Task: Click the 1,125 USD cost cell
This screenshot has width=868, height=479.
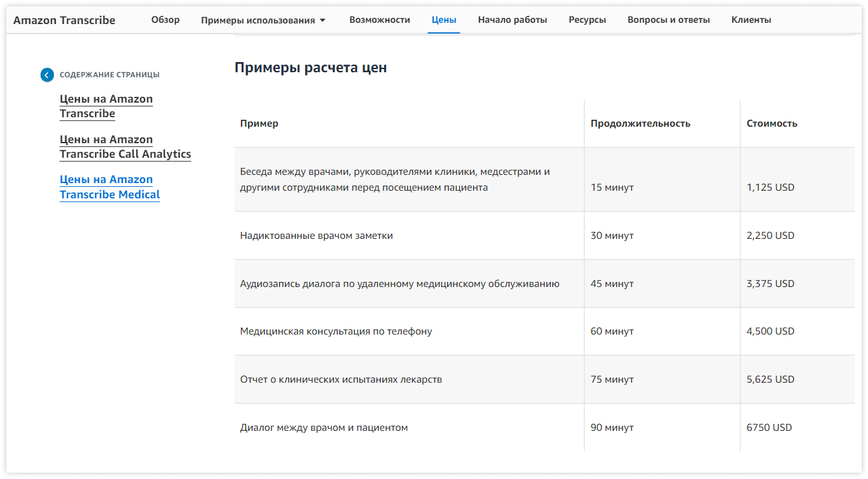Action: (x=798, y=180)
